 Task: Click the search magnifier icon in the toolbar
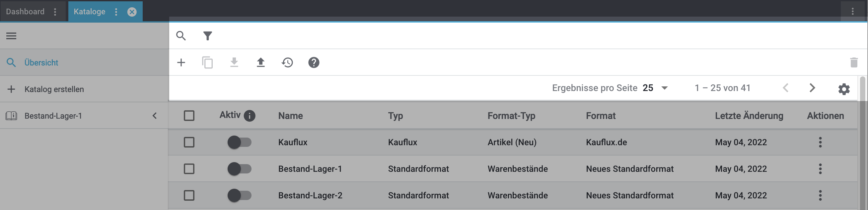[x=181, y=36]
